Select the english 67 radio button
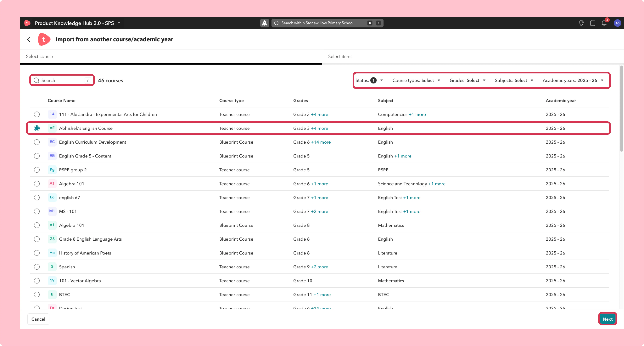This screenshot has height=346, width=644. pyautogui.click(x=37, y=198)
